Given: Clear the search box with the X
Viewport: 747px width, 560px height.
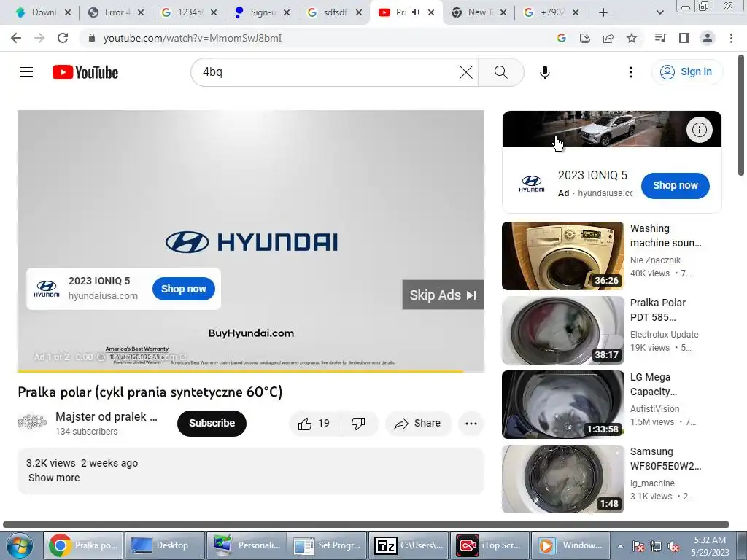Looking at the screenshot, I should [466, 72].
